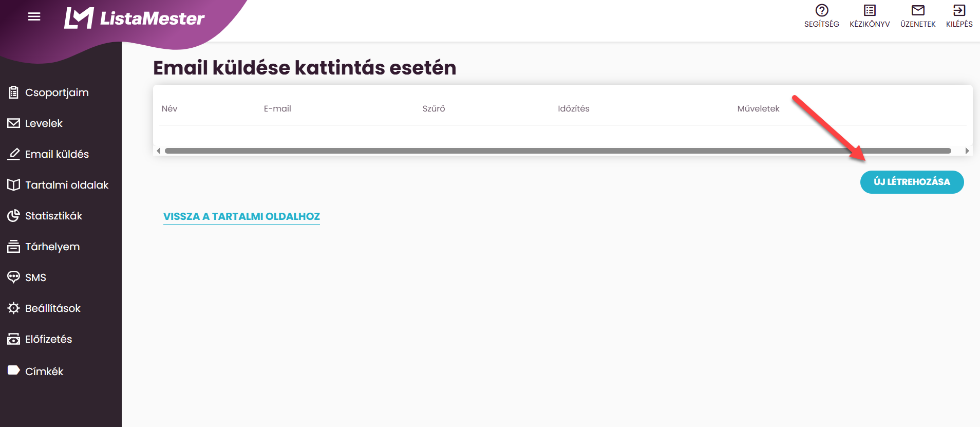980x427 pixels.
Task: Click the ListaMester logo
Action: (x=135, y=18)
